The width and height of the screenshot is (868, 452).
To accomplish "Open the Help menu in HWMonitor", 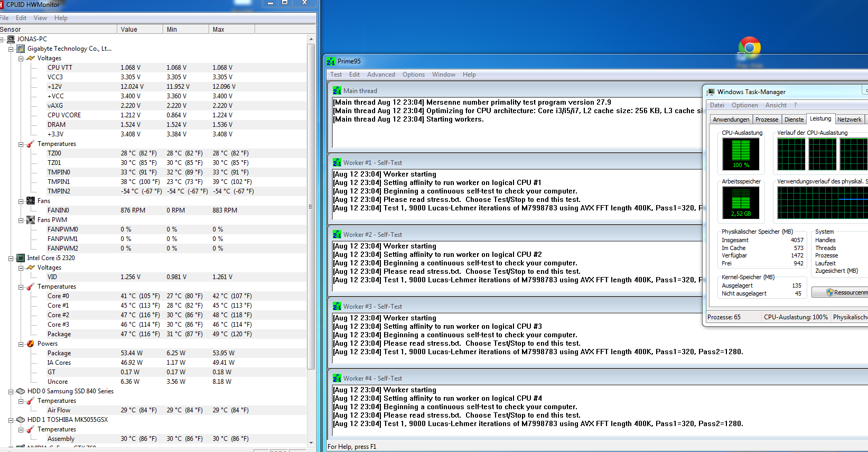I will 61,18.
